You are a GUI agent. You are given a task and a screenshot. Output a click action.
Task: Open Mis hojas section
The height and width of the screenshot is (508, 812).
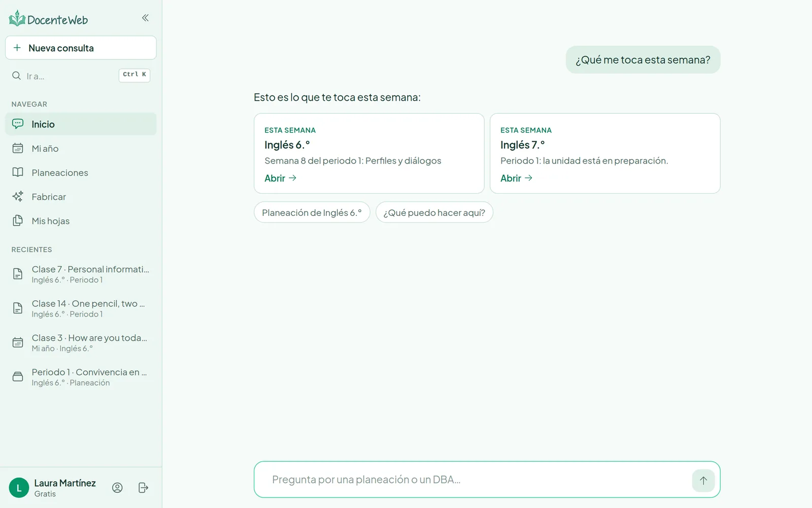click(x=81, y=221)
